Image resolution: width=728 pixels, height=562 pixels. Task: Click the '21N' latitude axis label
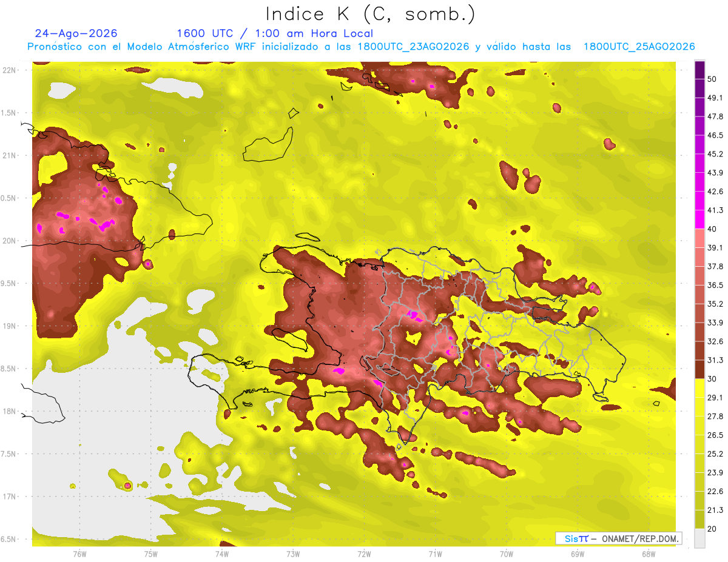[x=9, y=156]
